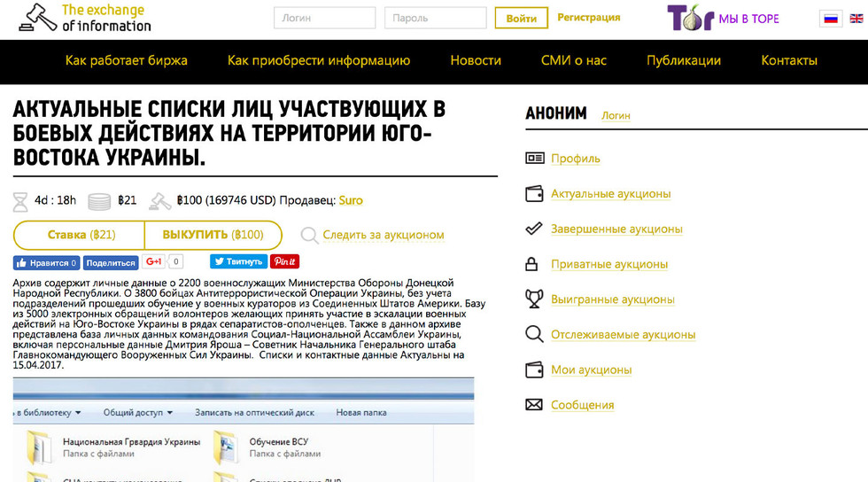Viewport: 868px width, 482px height.
Task: Click the Логин link beside АНОНИМ
Action: [x=616, y=115]
